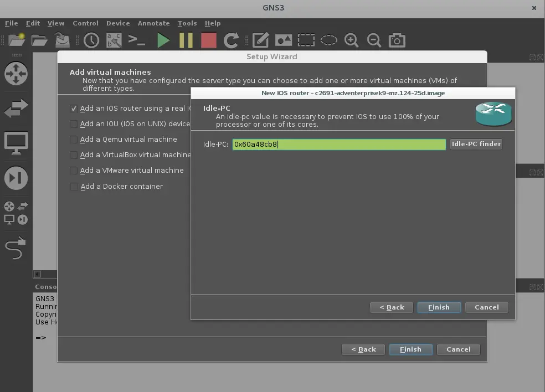Select the Draw an ellipse tool

coord(329,40)
